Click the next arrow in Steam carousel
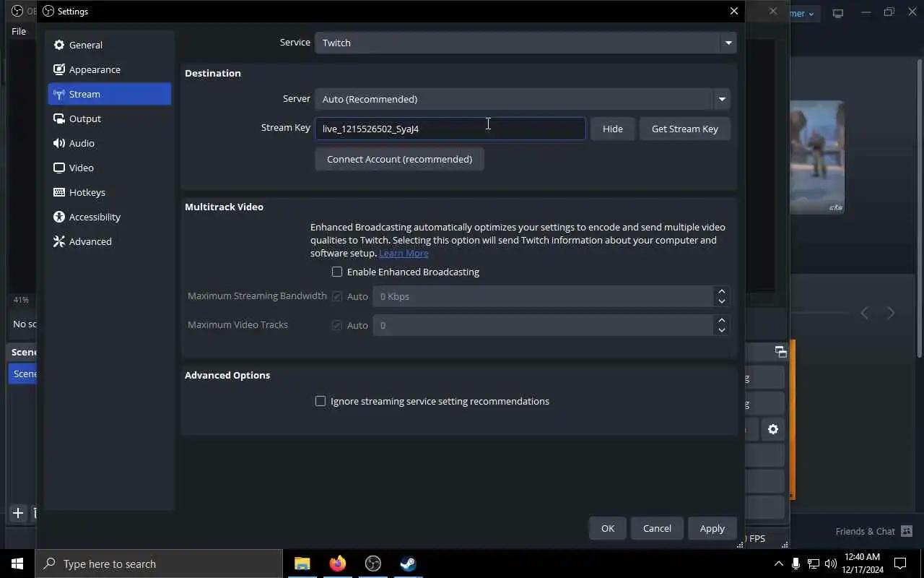 tap(891, 313)
